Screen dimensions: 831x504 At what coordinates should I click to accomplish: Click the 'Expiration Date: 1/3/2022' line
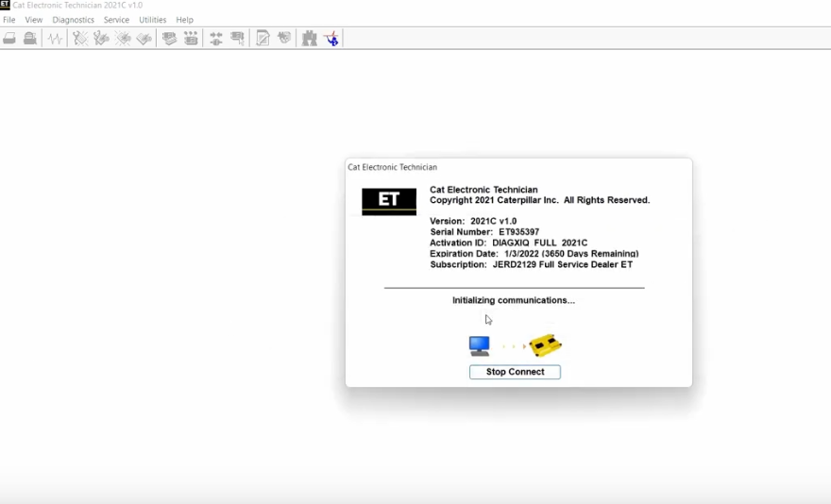pyautogui.click(x=534, y=253)
